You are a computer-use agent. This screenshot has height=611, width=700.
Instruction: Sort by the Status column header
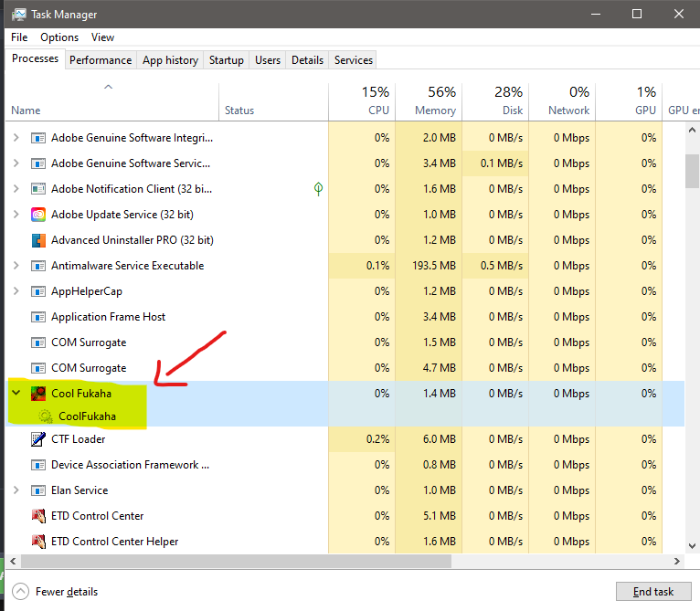click(x=273, y=102)
